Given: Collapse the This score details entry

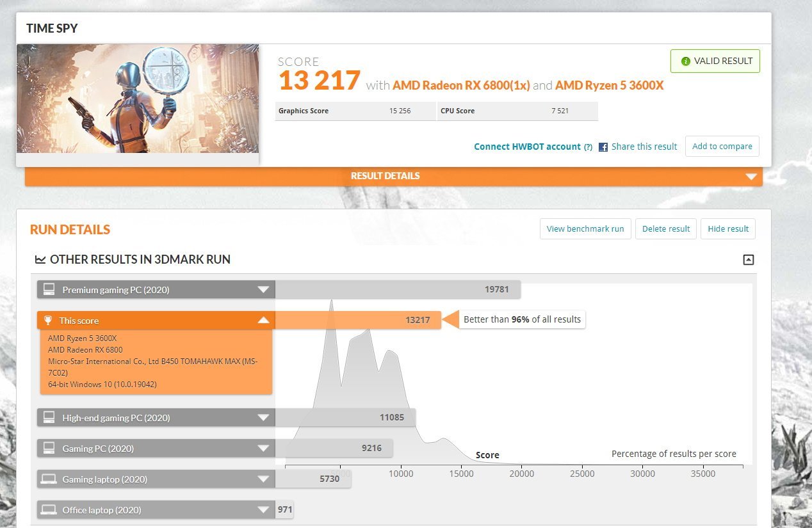Looking at the screenshot, I should pos(263,320).
